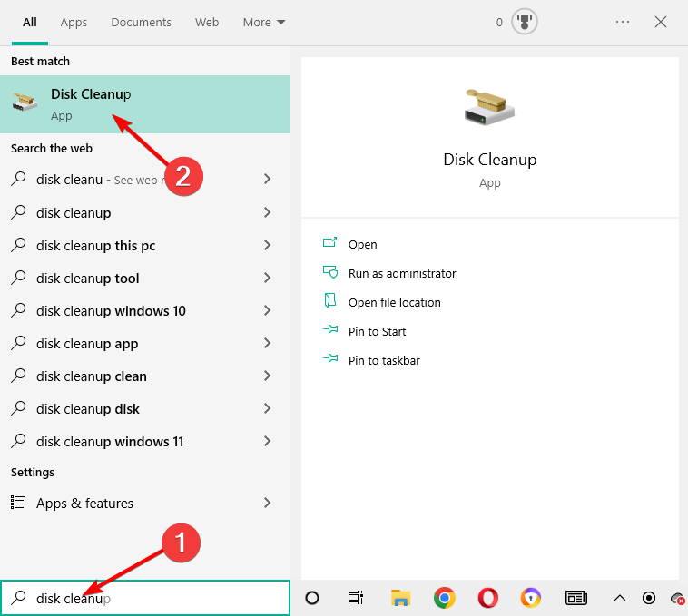The width and height of the screenshot is (688, 616).
Task: Choose Run as administrator
Action: pos(402,274)
